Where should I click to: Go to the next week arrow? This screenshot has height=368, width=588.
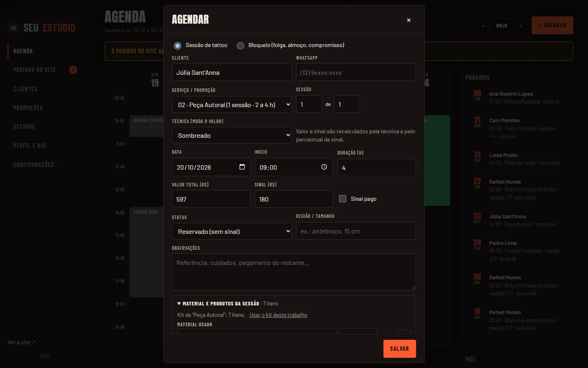coord(520,25)
